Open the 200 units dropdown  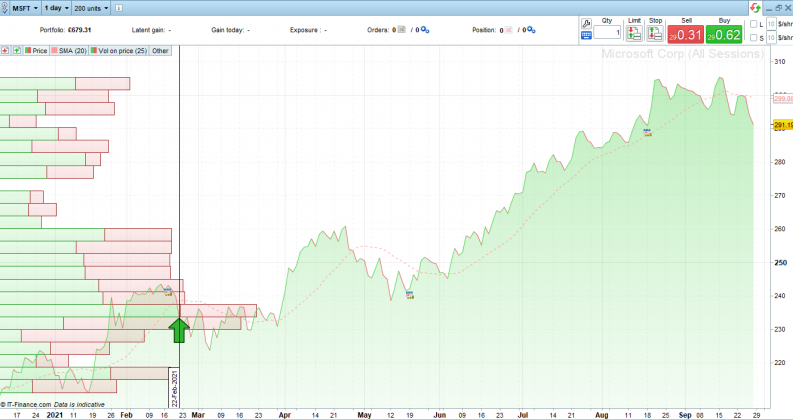[91, 8]
